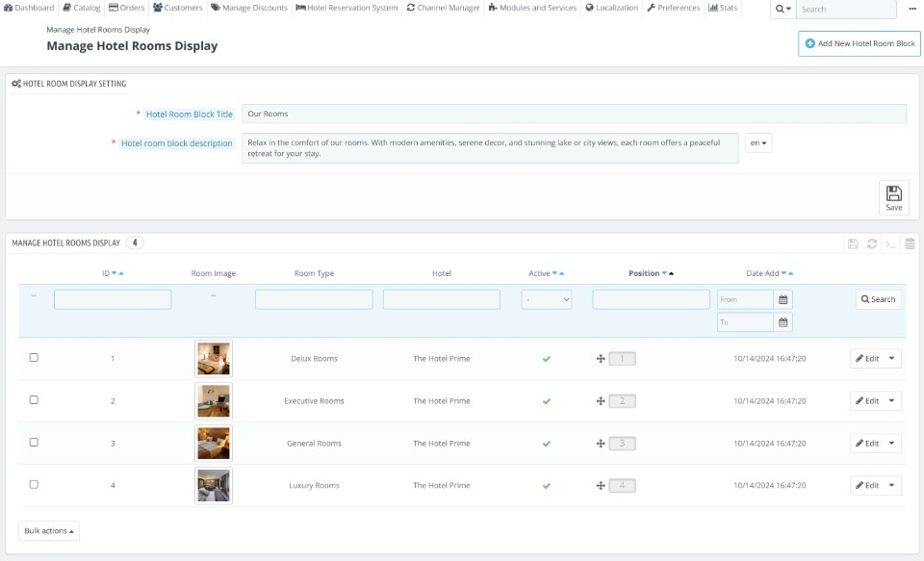Toggle active checkmark for Luxury Rooms
Viewport: 924px width, 561px height.
(547, 486)
